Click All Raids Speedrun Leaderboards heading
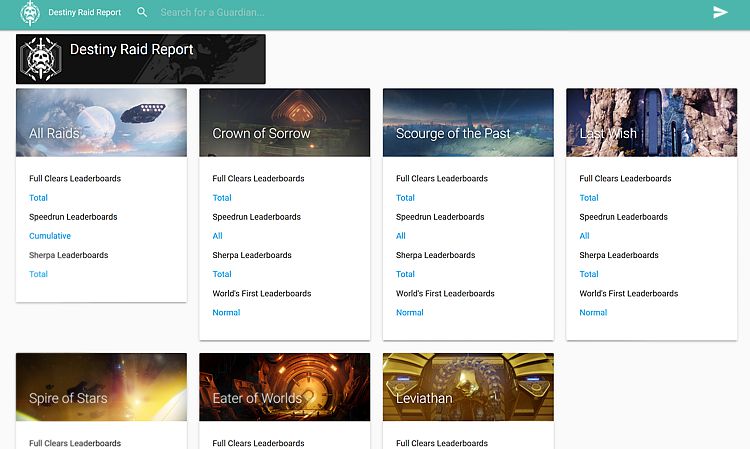The image size is (750, 449). [73, 217]
